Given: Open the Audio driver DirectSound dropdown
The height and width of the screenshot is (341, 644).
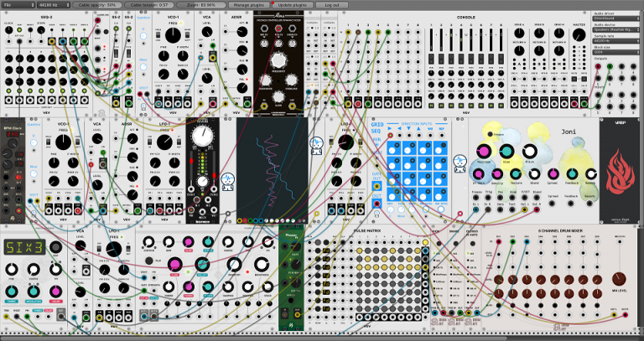Looking at the screenshot, I should tap(616, 19).
